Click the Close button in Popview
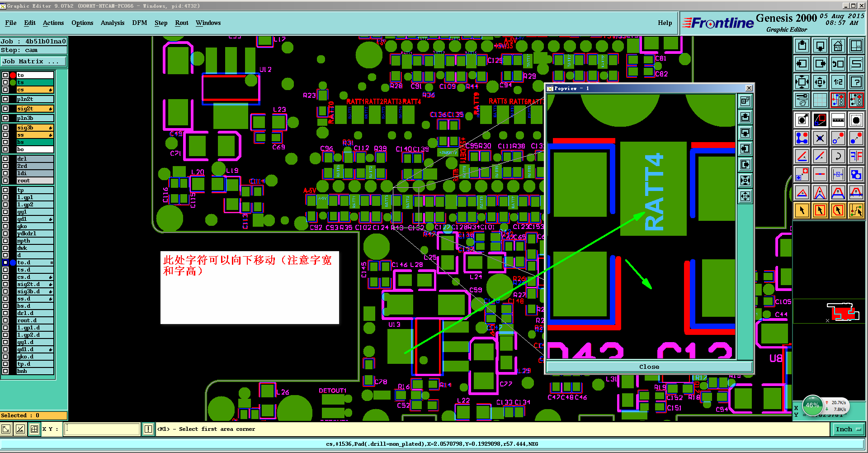Screen dimensions: 868x453 (649, 367)
